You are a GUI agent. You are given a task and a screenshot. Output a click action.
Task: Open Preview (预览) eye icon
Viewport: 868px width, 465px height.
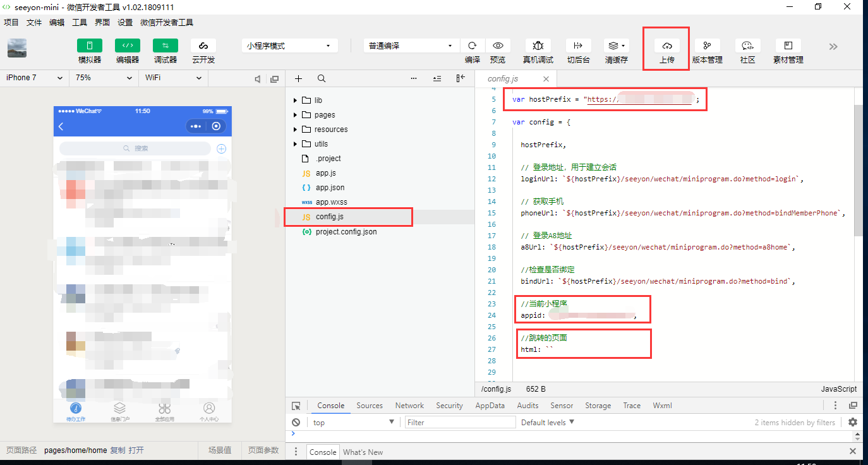(498, 46)
